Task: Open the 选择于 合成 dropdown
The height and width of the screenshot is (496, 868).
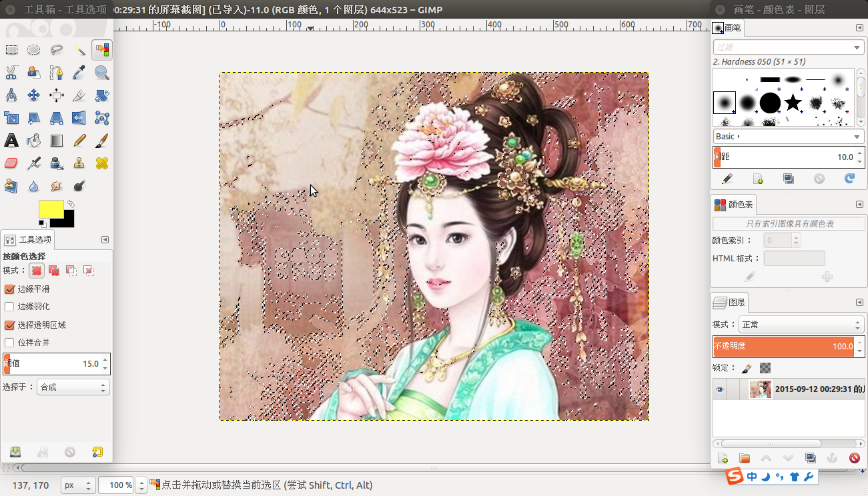Action: [73, 387]
